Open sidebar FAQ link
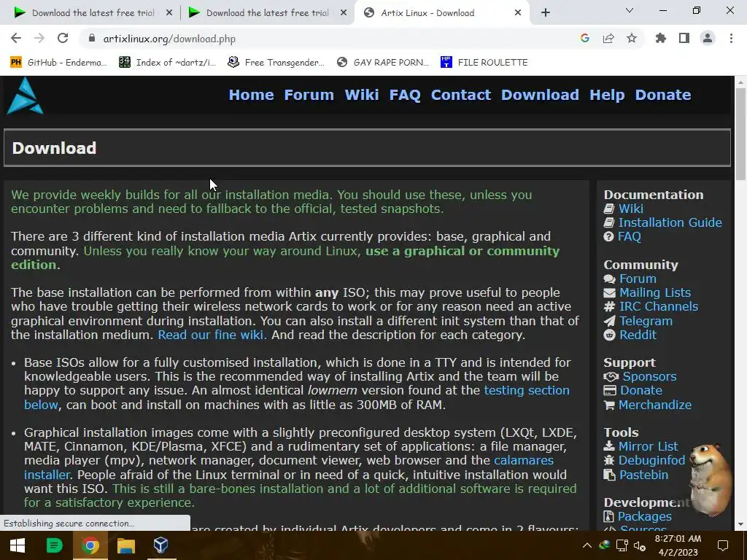Viewport: 747px width, 560px height. [x=630, y=237]
